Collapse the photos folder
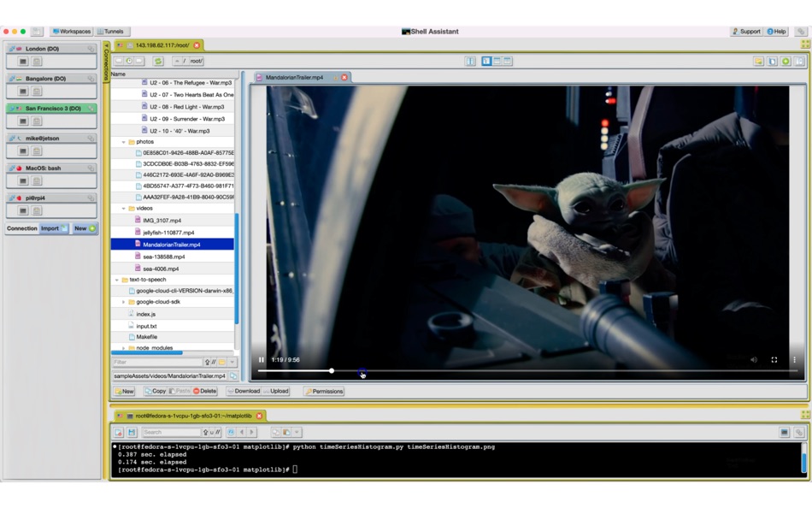The width and height of the screenshot is (812, 508). click(x=124, y=142)
